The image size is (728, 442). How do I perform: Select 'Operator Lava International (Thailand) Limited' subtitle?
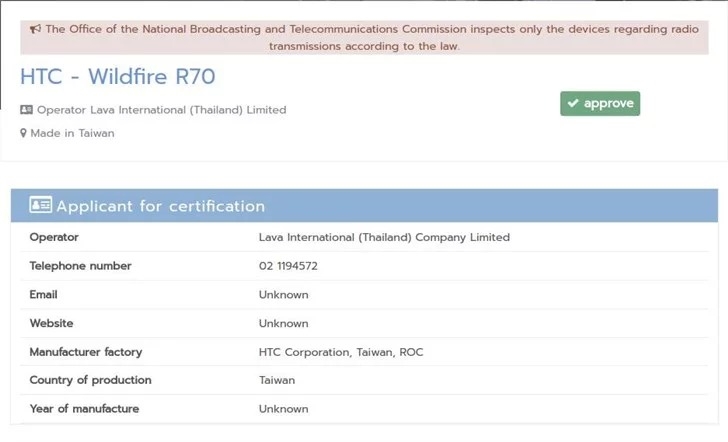pyautogui.click(x=162, y=110)
